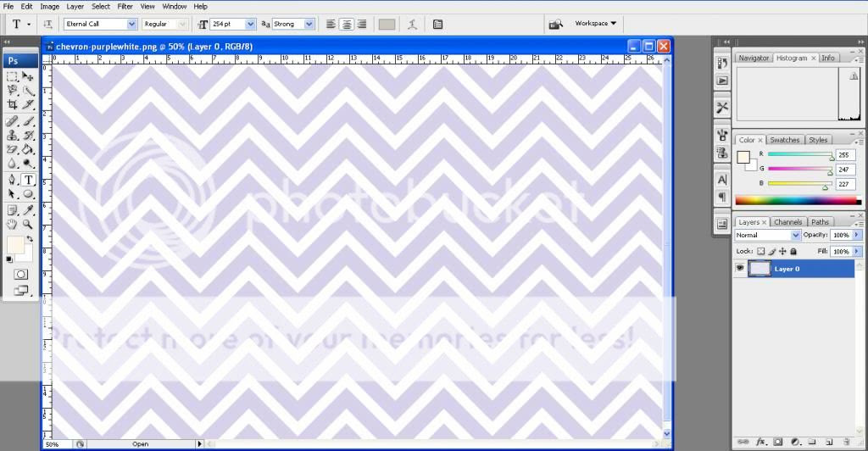Viewport: 868px width, 451px height.
Task: Switch to the Channels tab
Action: pos(787,222)
